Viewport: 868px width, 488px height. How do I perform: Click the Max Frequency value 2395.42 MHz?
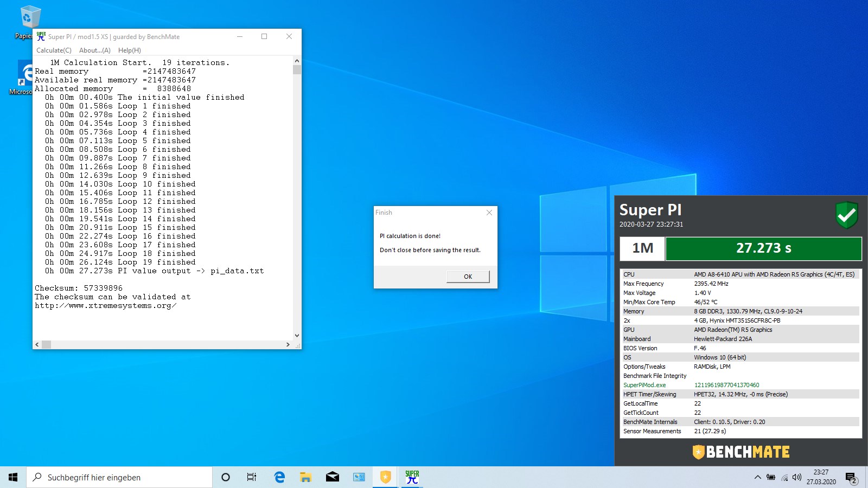click(x=711, y=284)
